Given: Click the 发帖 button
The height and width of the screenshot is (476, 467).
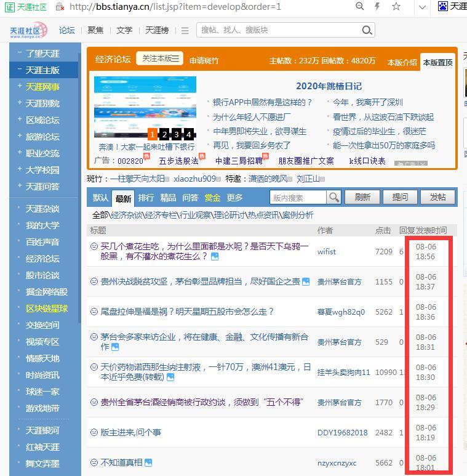Looking at the screenshot, I should tap(437, 197).
